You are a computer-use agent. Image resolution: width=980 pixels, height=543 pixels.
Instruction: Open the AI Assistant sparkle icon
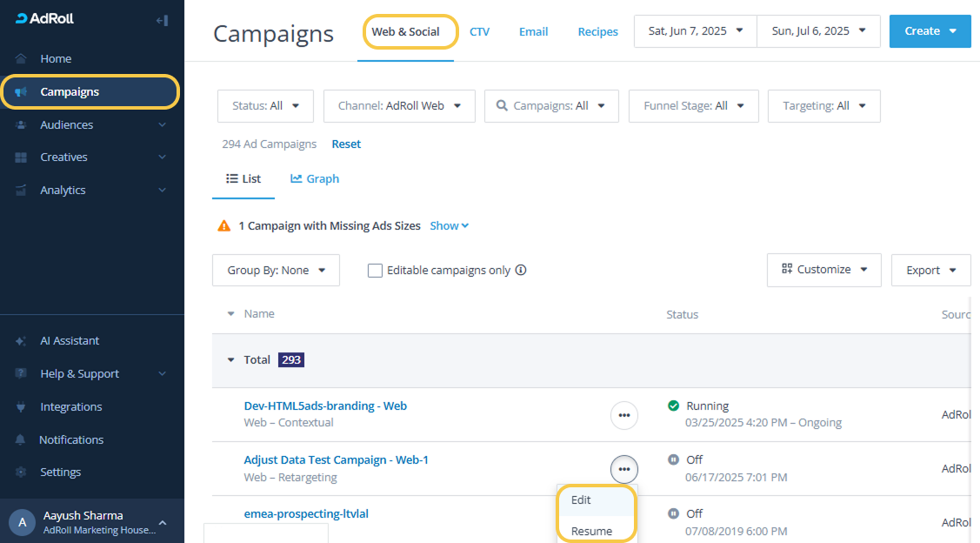point(21,341)
